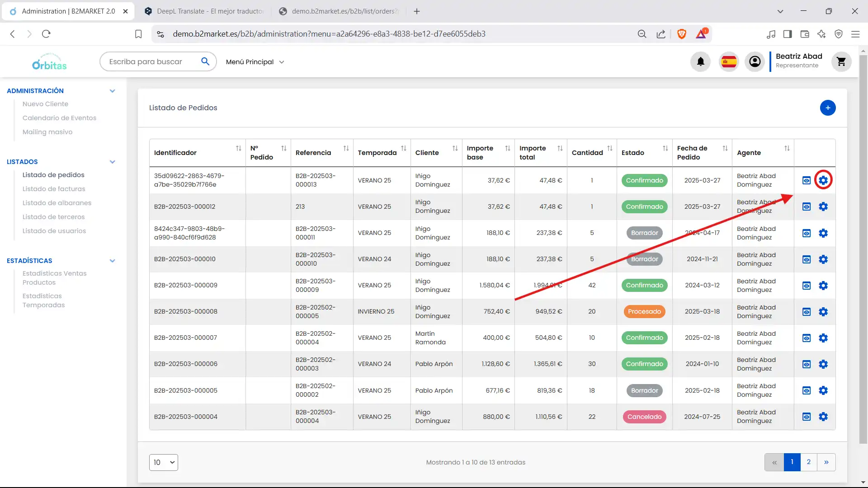Viewport: 868px width, 488px height.
Task: Open the notifications bell icon
Action: (x=700, y=61)
